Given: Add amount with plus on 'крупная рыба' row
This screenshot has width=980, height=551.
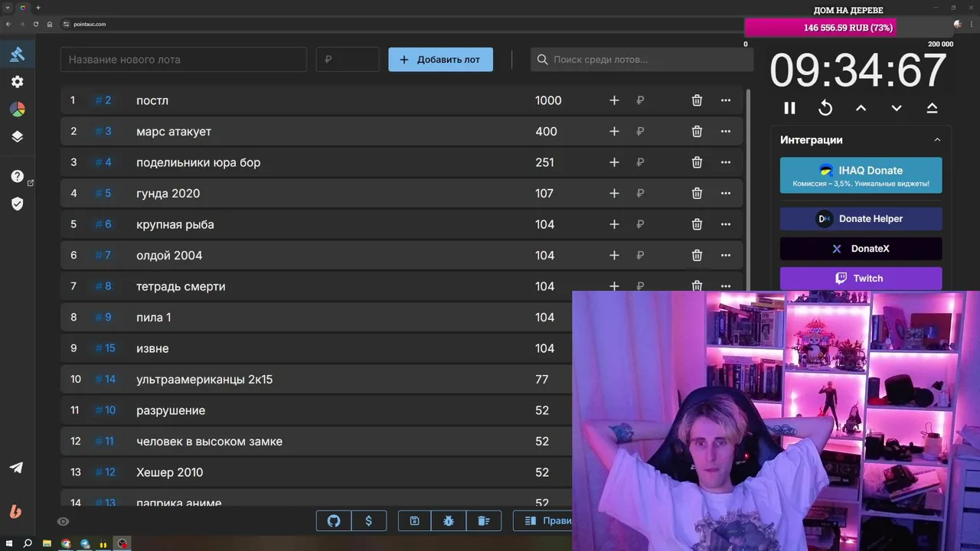Looking at the screenshot, I should tap(614, 224).
